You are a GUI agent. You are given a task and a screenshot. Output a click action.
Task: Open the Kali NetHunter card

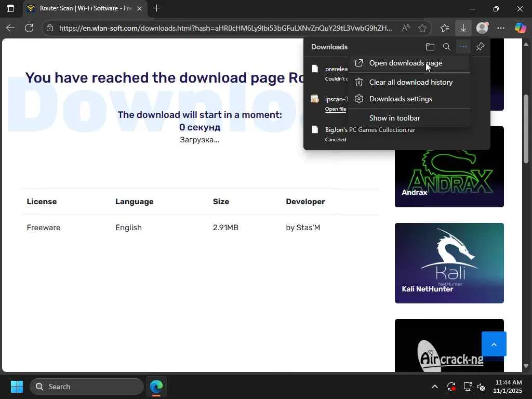coord(449,263)
